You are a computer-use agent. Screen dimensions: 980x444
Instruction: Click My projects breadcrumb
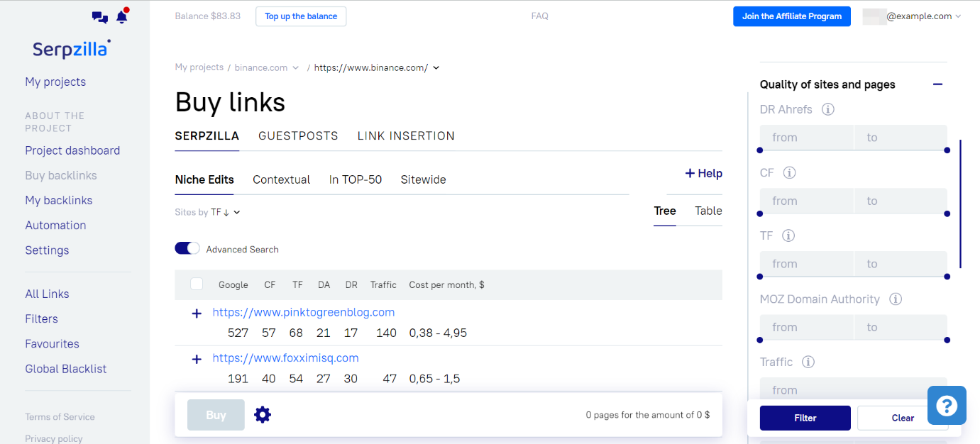pyautogui.click(x=199, y=67)
